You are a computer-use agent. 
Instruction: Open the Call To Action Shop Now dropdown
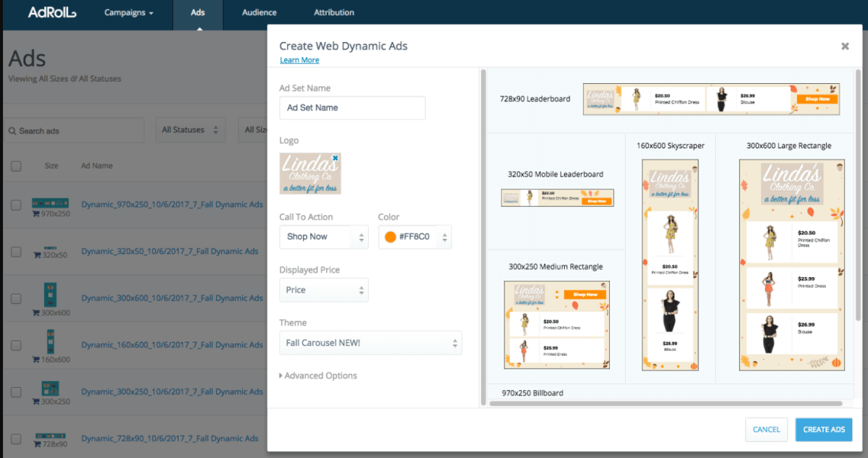click(x=324, y=237)
